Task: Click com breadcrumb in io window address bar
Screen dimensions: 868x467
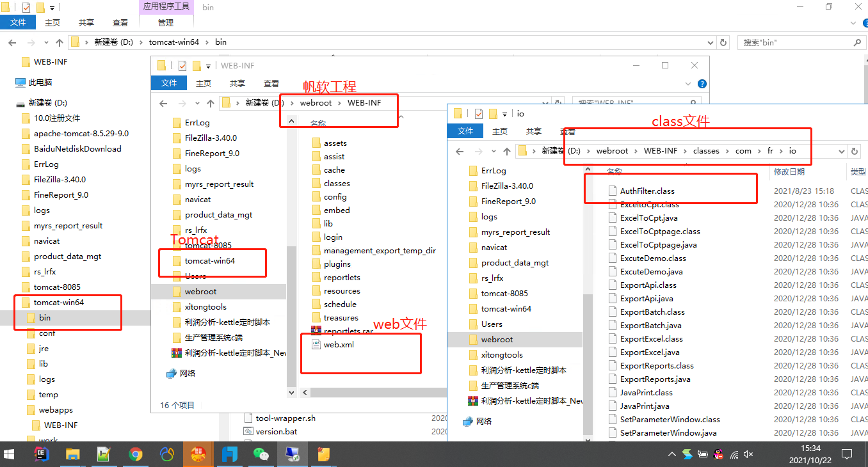Action: [743, 151]
